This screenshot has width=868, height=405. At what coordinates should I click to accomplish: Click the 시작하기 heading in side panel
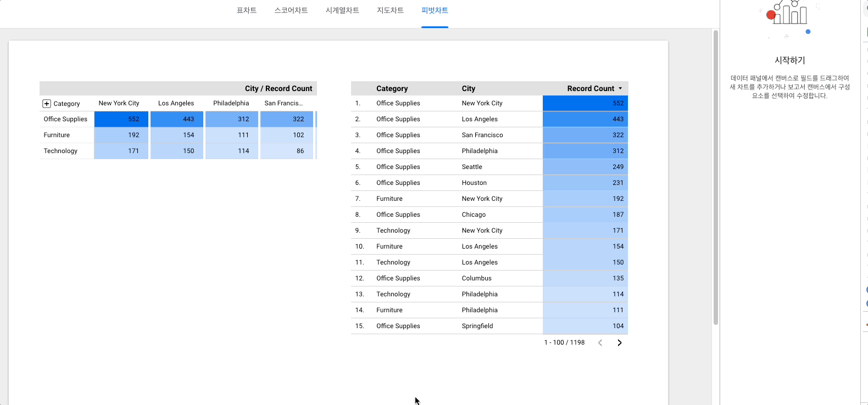790,60
